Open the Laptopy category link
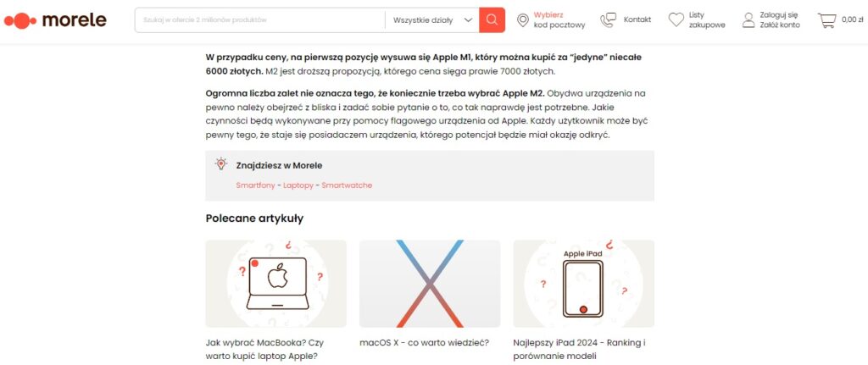Viewport: 868px width, 365px height. [298, 185]
